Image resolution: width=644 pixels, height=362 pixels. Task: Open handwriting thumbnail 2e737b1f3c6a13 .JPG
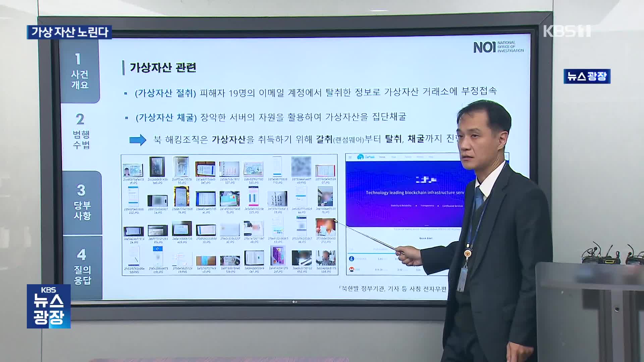pos(277,199)
